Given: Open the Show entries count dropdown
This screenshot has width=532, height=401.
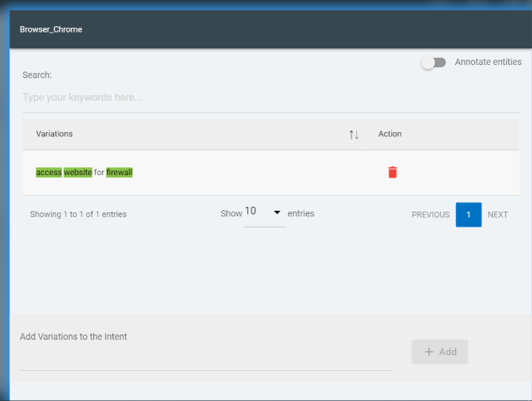Looking at the screenshot, I should [x=264, y=212].
